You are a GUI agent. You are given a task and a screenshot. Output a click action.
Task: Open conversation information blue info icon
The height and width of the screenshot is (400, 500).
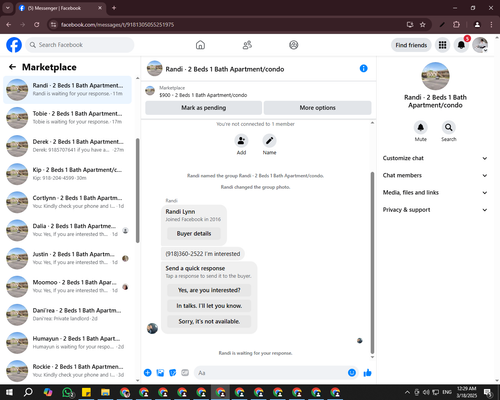pyautogui.click(x=364, y=68)
